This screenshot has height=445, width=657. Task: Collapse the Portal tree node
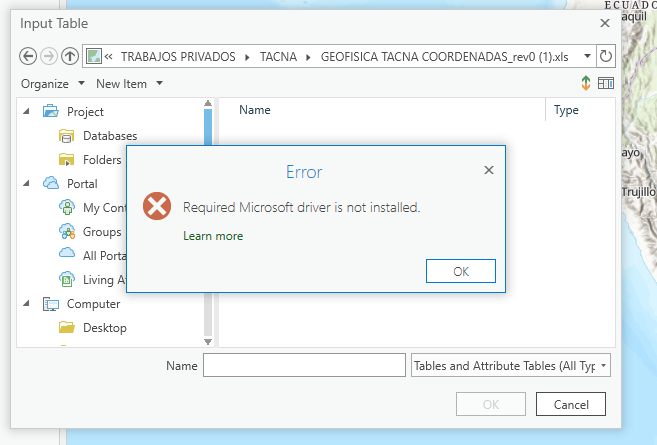[26, 184]
